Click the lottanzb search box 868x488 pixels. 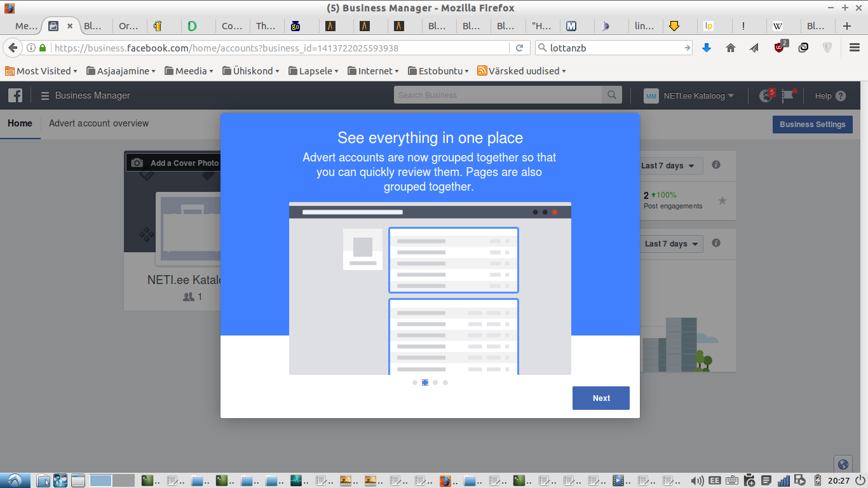[614, 48]
